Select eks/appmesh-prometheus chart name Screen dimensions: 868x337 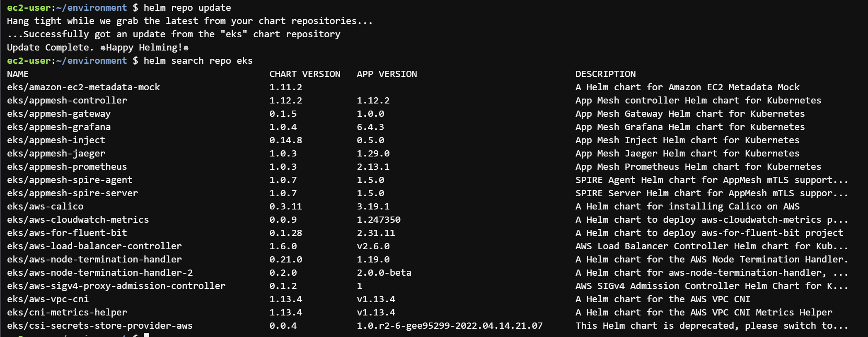67,167
